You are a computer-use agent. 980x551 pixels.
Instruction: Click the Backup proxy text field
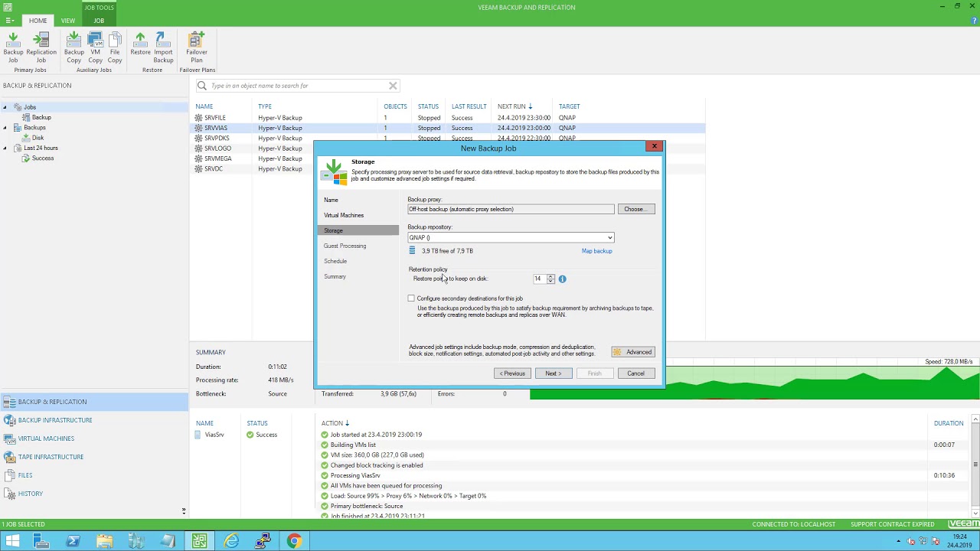point(511,209)
